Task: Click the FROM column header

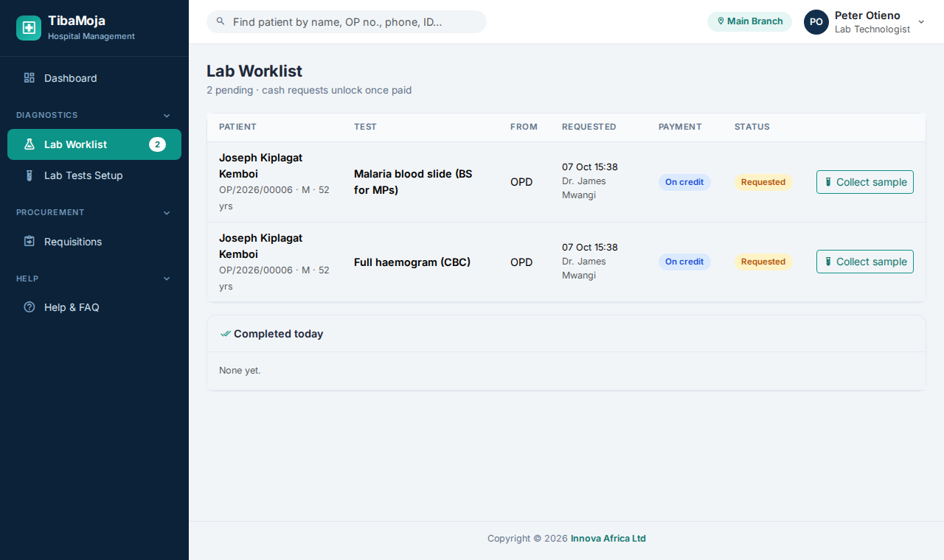Action: (524, 127)
